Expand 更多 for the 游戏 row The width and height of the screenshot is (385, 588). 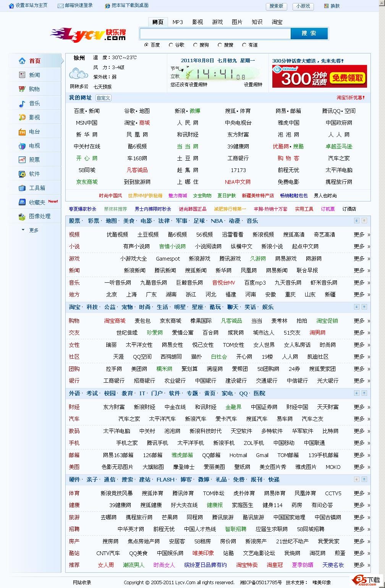(361, 259)
